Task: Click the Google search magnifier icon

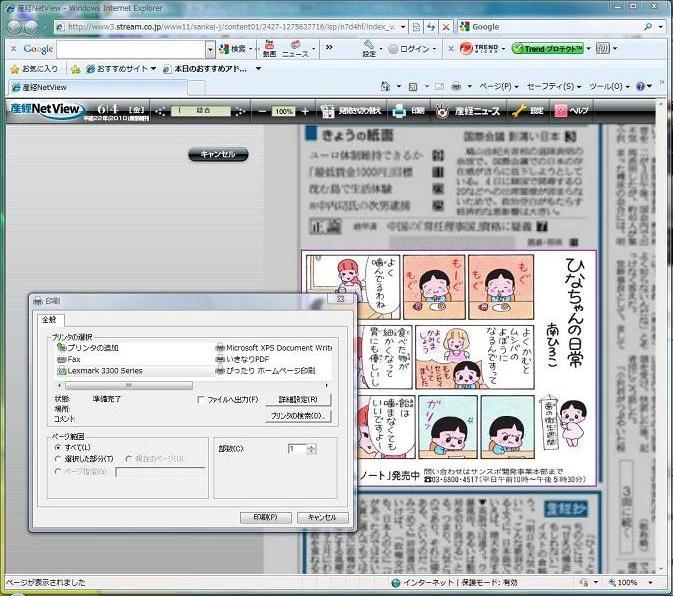Action: pyautogui.click(x=648, y=27)
